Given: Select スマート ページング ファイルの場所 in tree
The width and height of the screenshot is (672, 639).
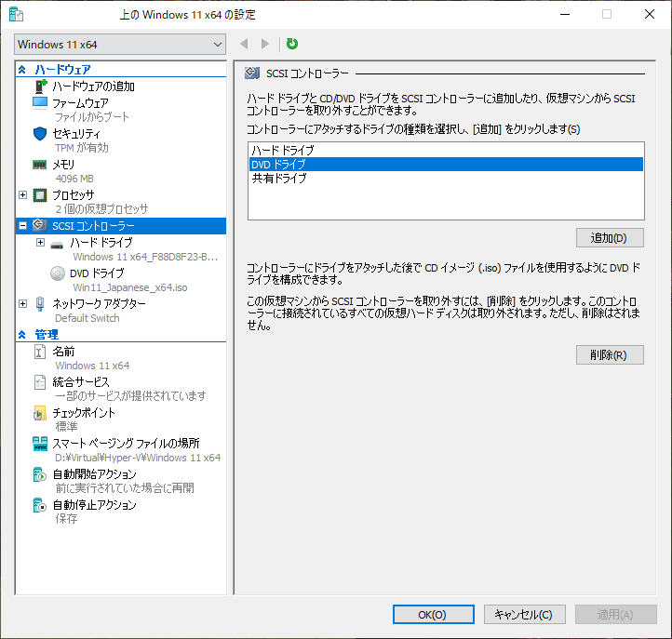Looking at the screenshot, I should pyautogui.click(x=126, y=444).
